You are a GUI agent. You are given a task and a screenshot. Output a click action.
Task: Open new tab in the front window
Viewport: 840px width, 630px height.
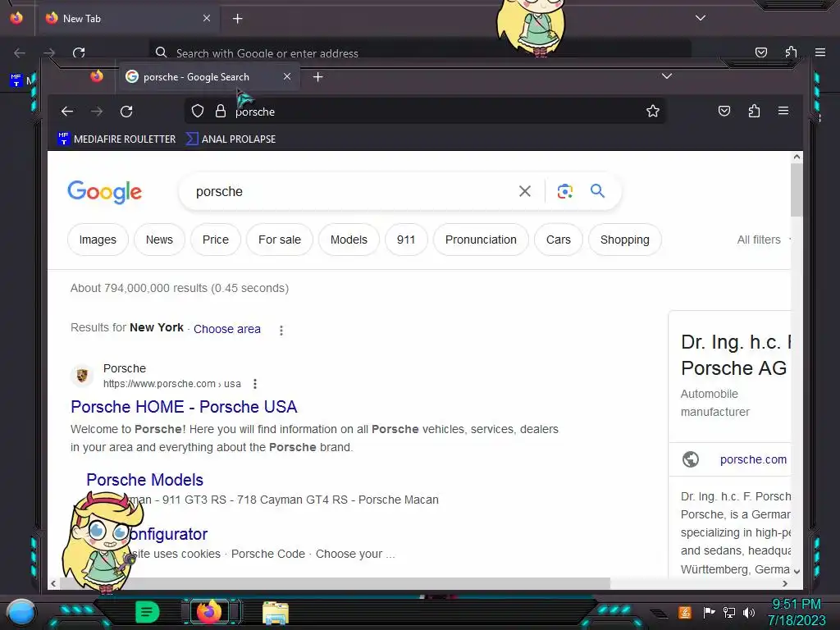point(317,77)
